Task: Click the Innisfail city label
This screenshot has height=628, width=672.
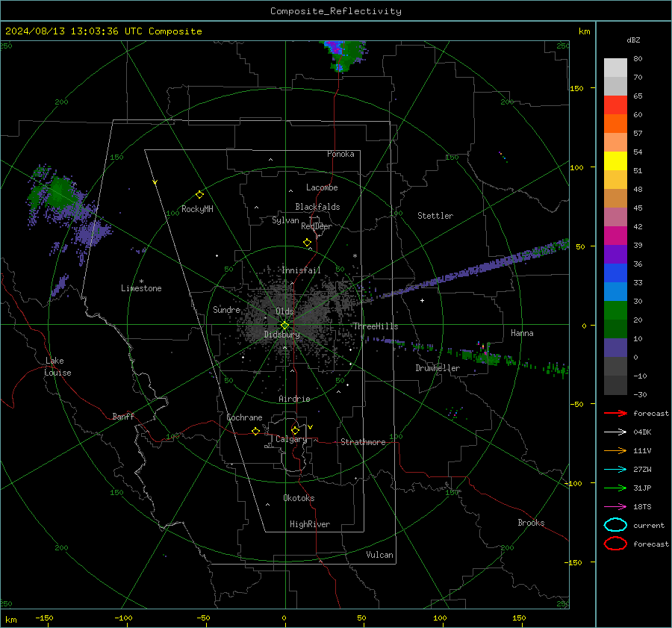Action: (301, 270)
